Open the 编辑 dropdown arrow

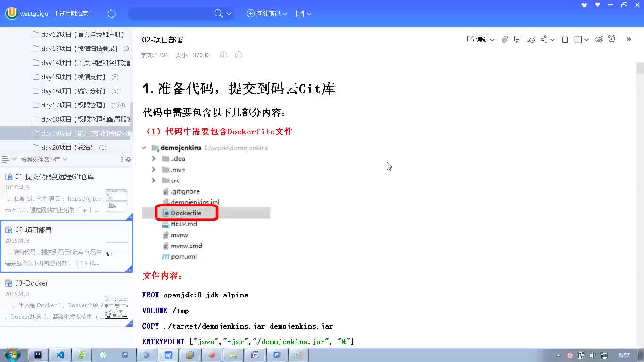pyautogui.click(x=492, y=40)
